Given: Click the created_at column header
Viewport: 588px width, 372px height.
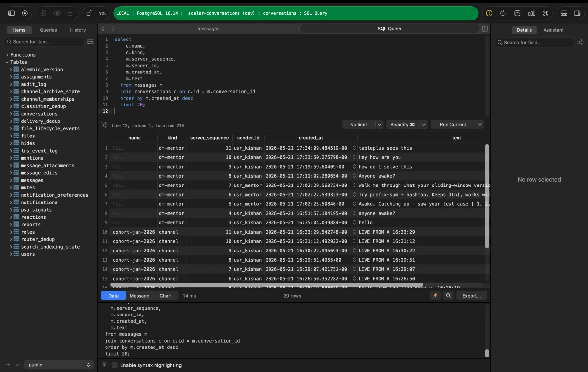Looking at the screenshot, I should pos(311,138).
